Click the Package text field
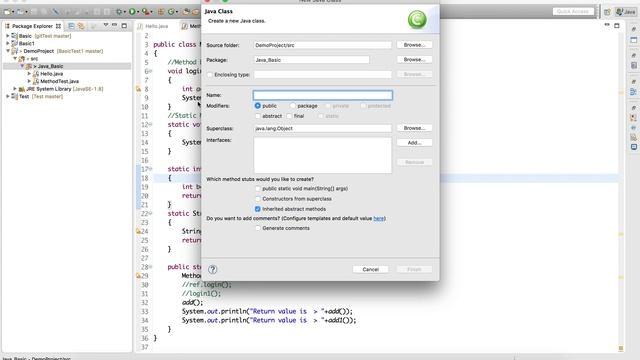This screenshot has width=640, height=360. click(311, 60)
